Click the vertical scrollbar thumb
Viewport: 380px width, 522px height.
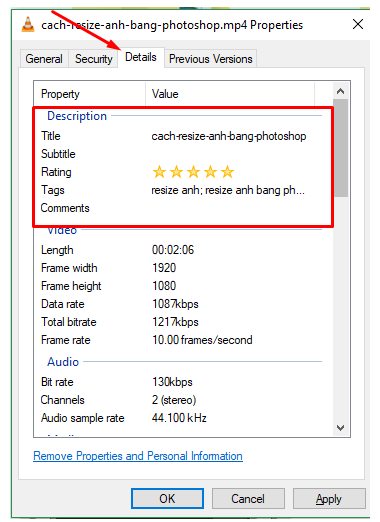(340, 148)
